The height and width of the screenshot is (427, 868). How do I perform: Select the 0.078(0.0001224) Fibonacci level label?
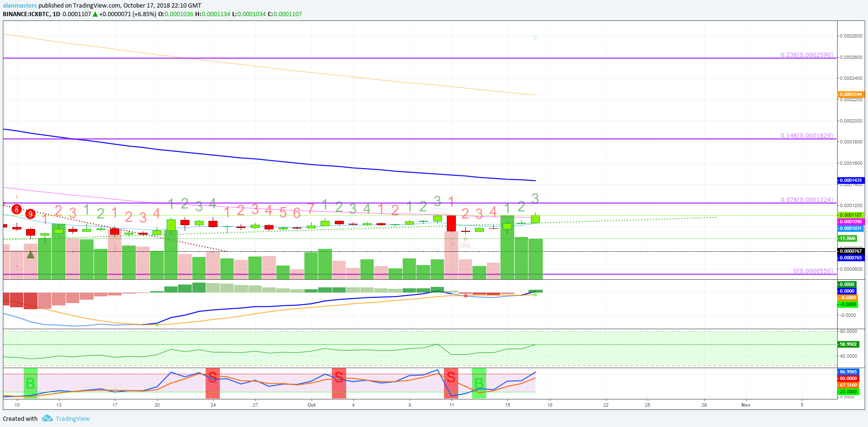click(806, 199)
